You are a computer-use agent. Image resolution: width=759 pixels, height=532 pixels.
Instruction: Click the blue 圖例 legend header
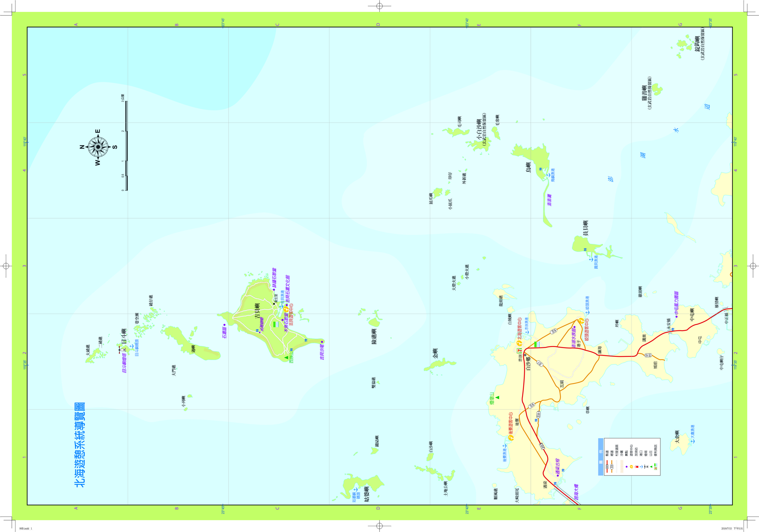[x=601, y=457]
